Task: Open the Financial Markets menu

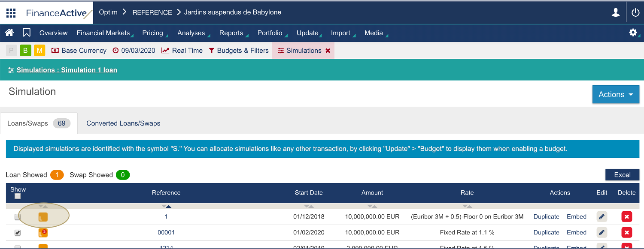Action: point(103,33)
